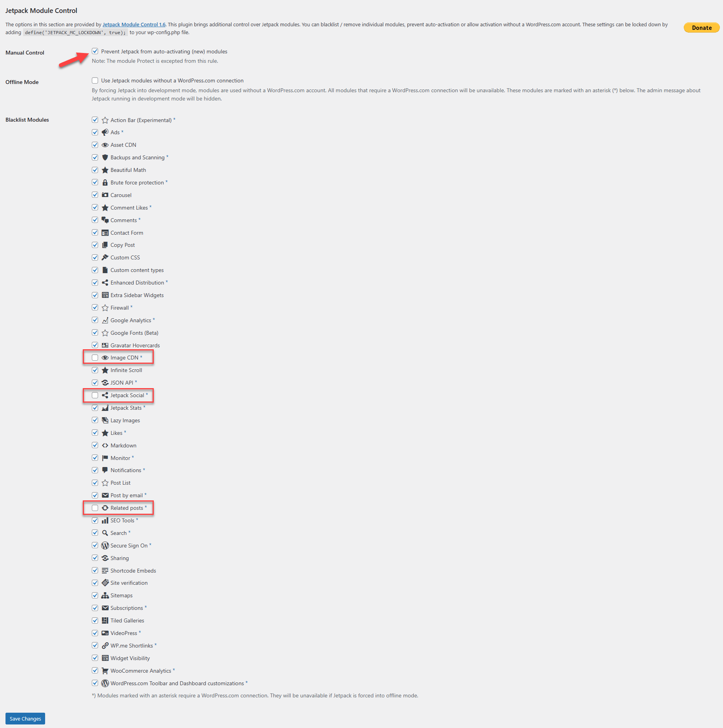Image resolution: width=723 pixels, height=728 pixels.
Task: Click the eye icon next to Image CDN
Action: pos(105,358)
